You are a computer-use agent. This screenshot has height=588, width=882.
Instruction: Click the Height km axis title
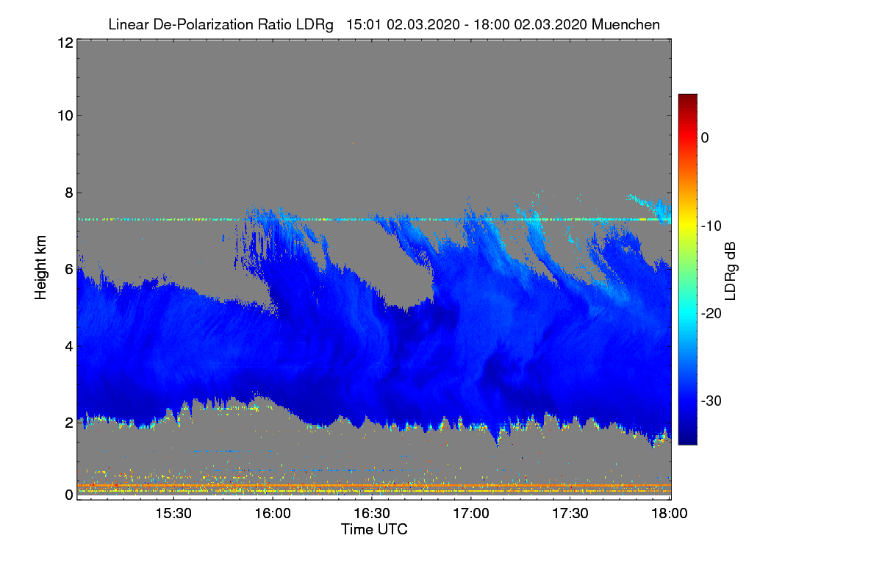coord(42,268)
